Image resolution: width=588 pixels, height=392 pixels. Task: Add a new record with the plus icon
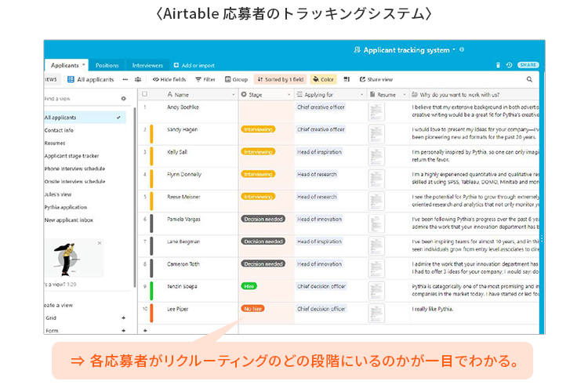coord(145,331)
